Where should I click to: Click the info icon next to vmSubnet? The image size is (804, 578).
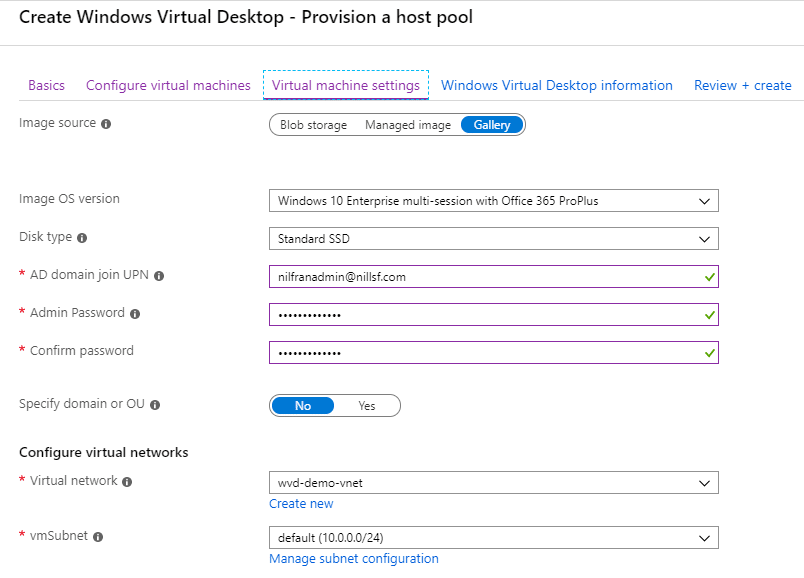[98, 537]
